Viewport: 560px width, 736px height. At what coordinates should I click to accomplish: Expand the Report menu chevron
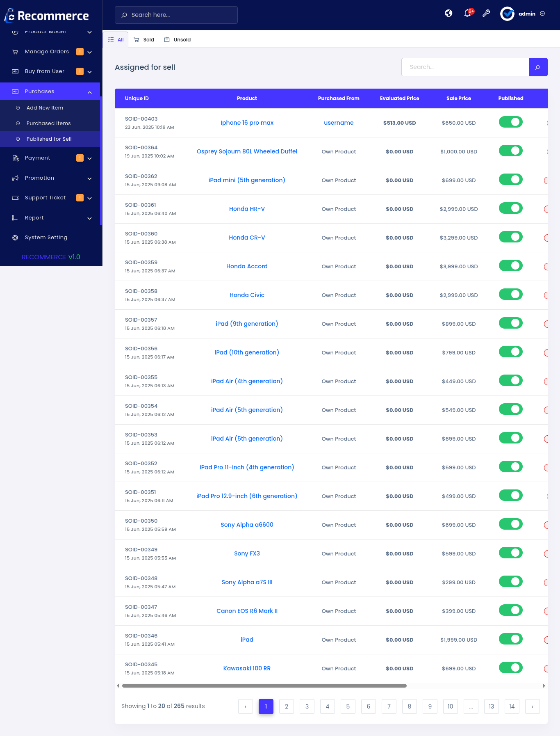tap(89, 218)
